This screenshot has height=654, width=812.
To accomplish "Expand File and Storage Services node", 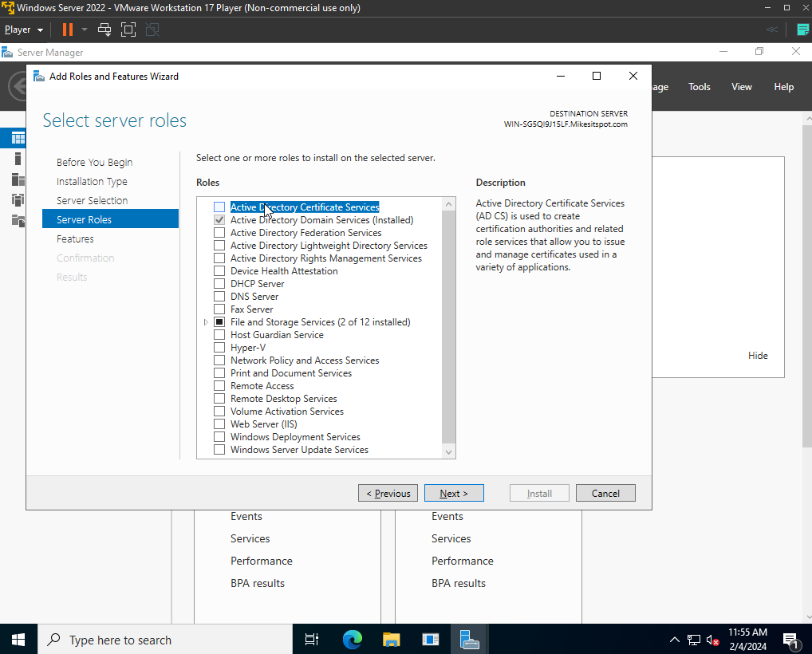I will 206,322.
